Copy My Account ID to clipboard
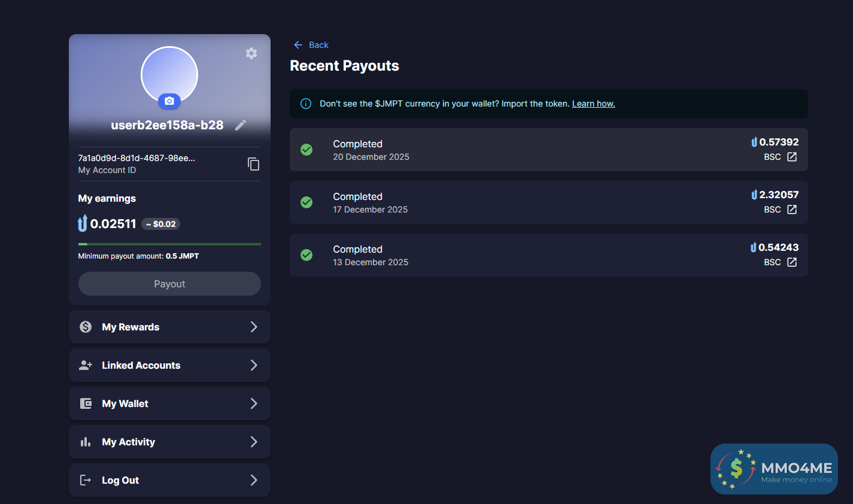The height and width of the screenshot is (504, 853). pos(254,164)
